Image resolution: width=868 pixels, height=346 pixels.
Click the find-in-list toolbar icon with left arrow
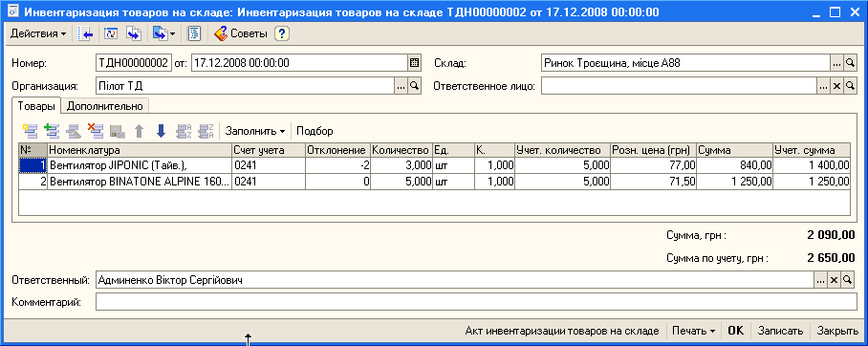click(x=85, y=33)
